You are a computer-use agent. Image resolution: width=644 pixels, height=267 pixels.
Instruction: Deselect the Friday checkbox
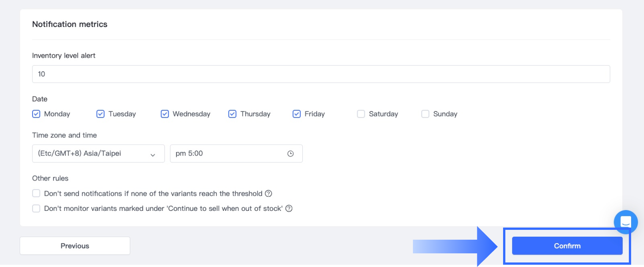[x=297, y=114]
